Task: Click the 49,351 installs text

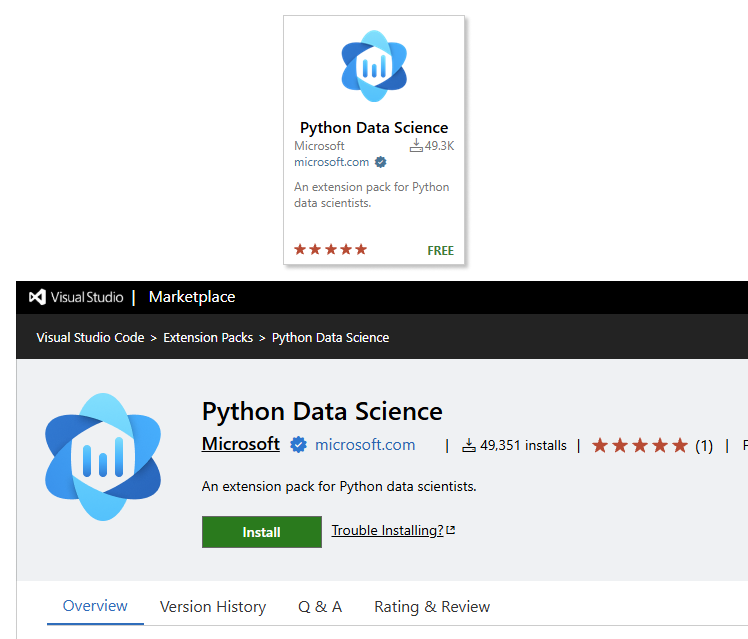Action: coord(523,445)
